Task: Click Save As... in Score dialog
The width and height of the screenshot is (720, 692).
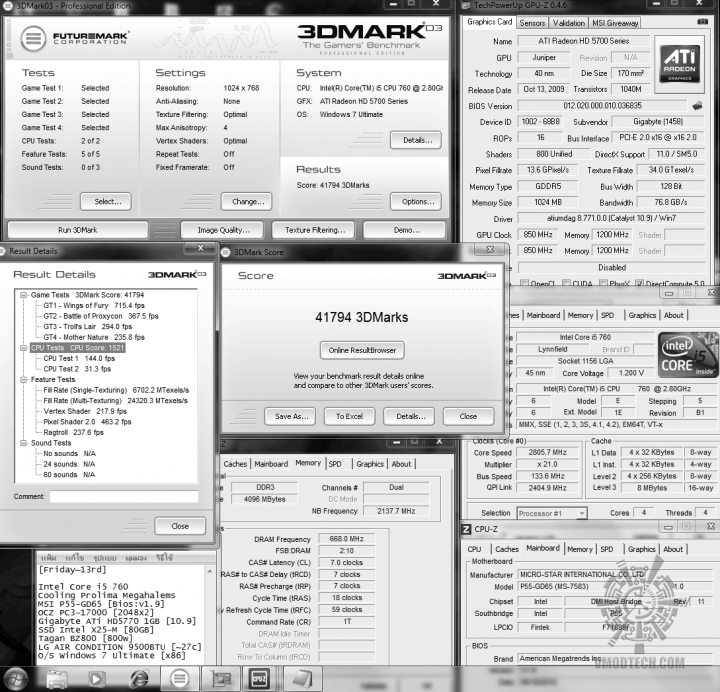Action: coord(290,416)
